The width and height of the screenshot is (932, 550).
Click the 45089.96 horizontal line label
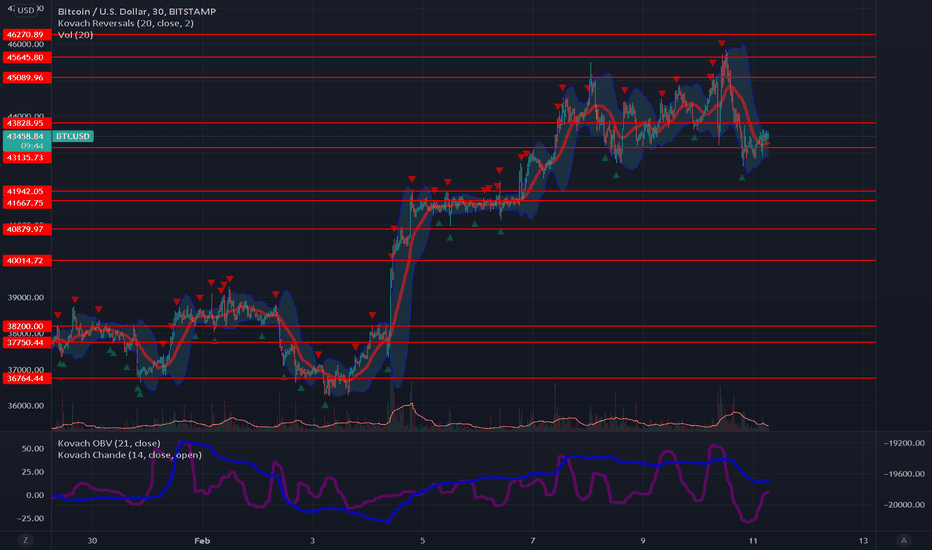coord(27,77)
